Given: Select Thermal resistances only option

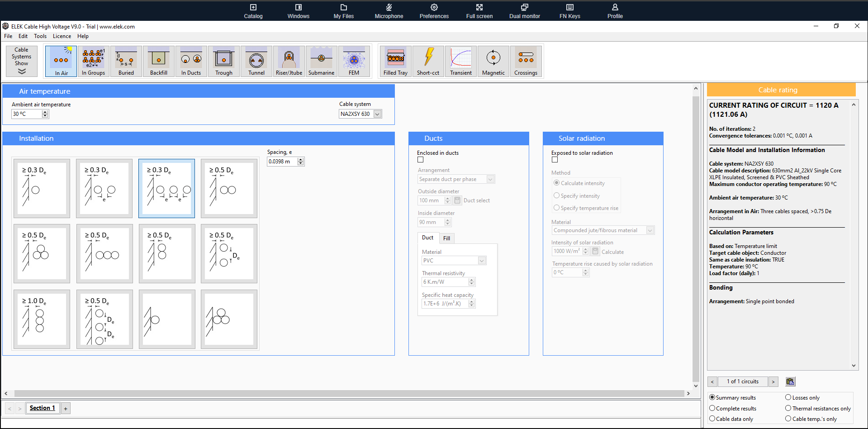Looking at the screenshot, I should coord(788,408).
